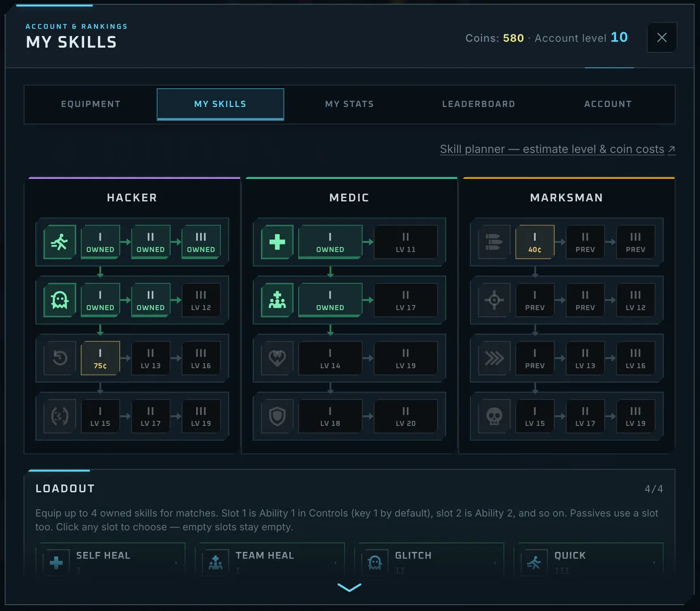Open the My Stats tab

click(349, 104)
